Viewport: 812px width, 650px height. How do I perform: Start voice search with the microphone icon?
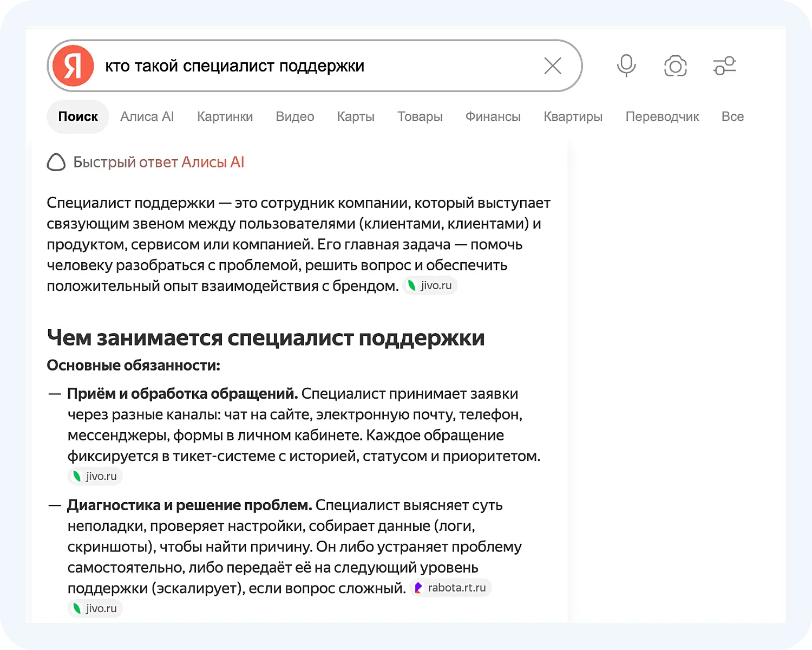(626, 66)
